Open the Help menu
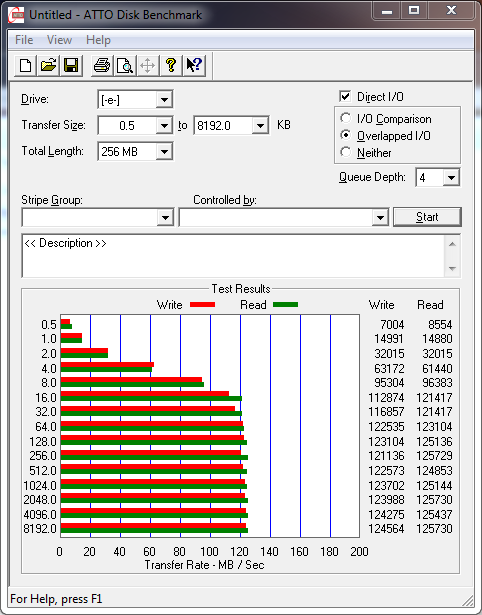Viewport: 482px width, 615px height. 98,40
